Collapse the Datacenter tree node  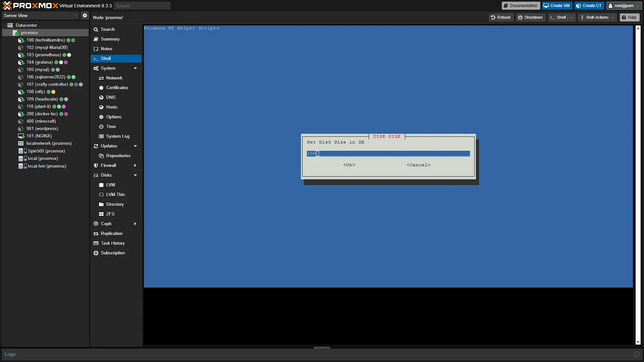(x=5, y=25)
